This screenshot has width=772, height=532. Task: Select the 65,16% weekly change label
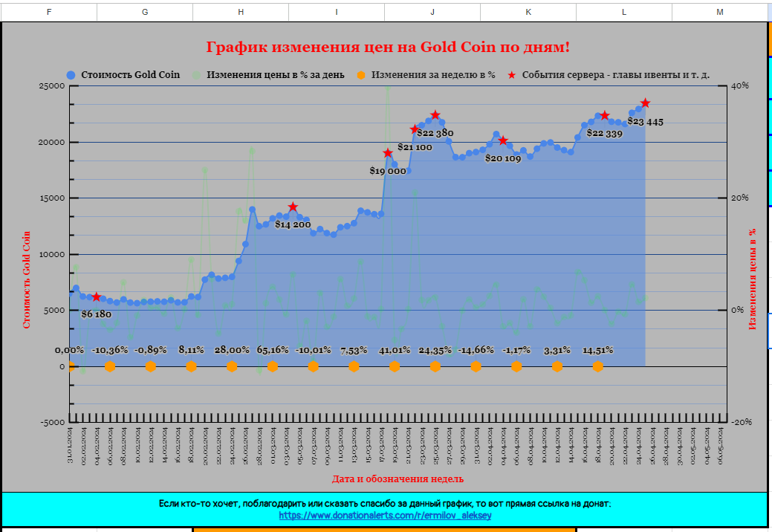coord(273,350)
